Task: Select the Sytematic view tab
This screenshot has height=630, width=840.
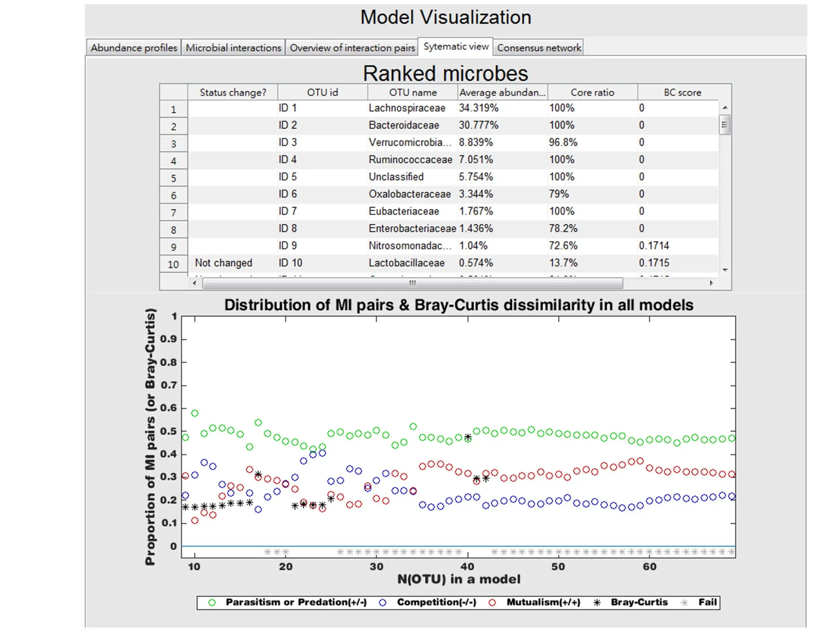Action: pos(456,46)
